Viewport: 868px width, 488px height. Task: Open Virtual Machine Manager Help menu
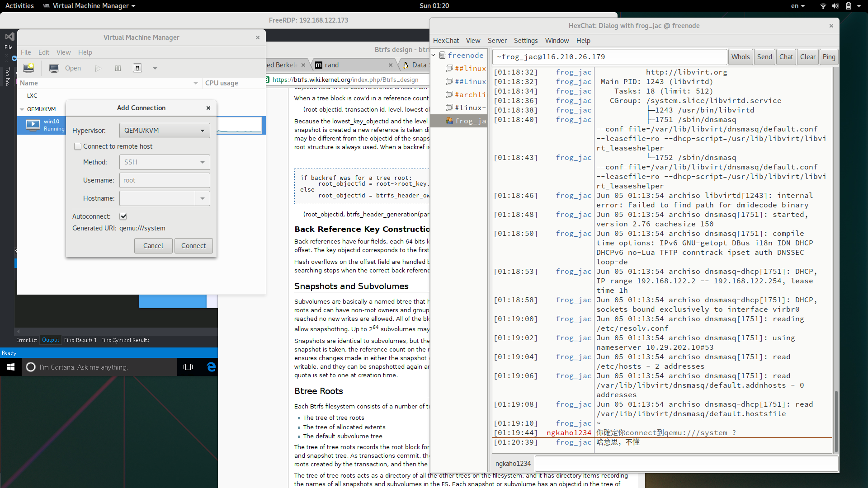click(85, 52)
